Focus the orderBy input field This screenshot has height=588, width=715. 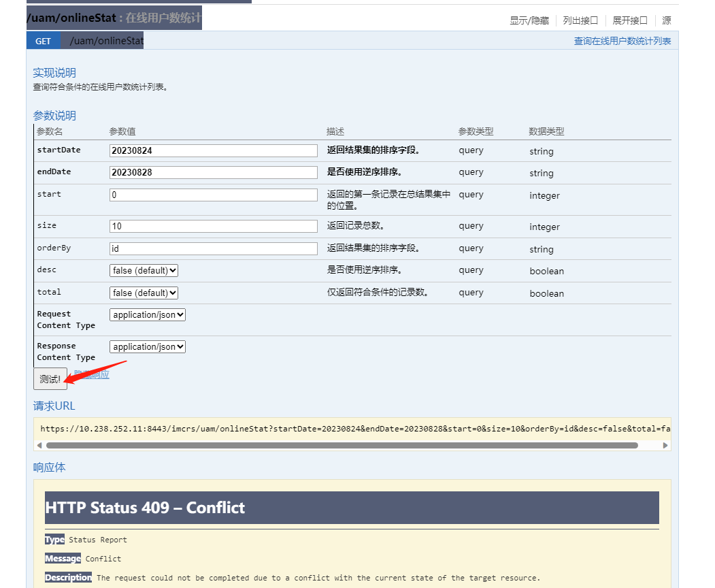[x=214, y=248]
